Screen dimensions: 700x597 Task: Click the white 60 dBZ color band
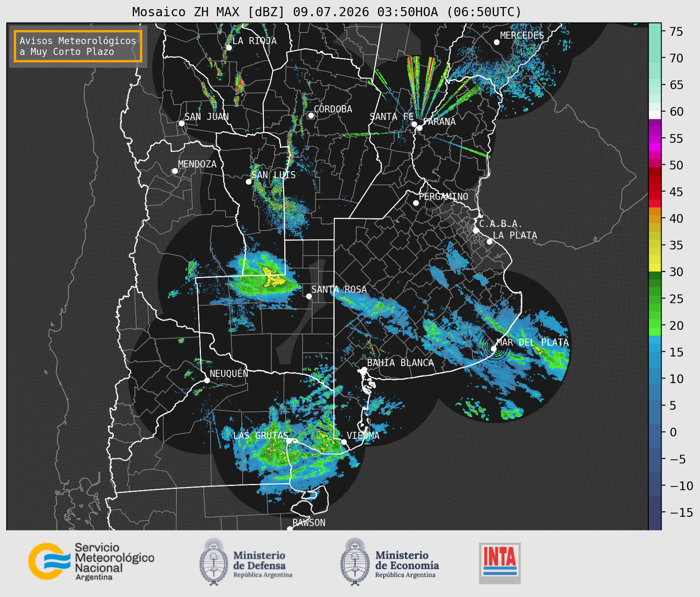[x=655, y=115]
